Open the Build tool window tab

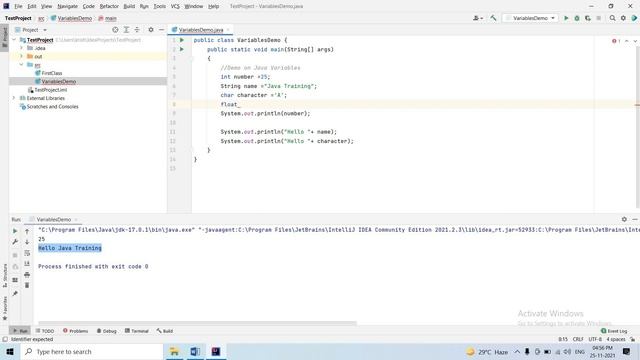(x=165, y=331)
